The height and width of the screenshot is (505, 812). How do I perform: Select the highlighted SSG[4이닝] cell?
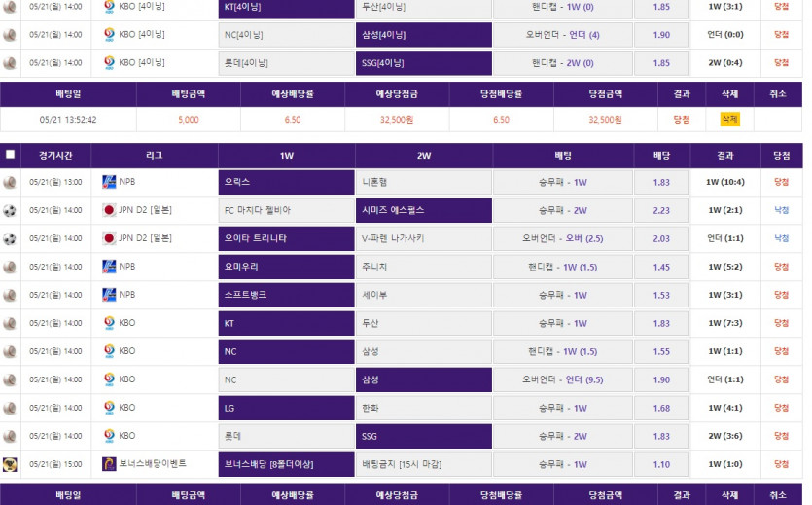pyautogui.click(x=424, y=63)
